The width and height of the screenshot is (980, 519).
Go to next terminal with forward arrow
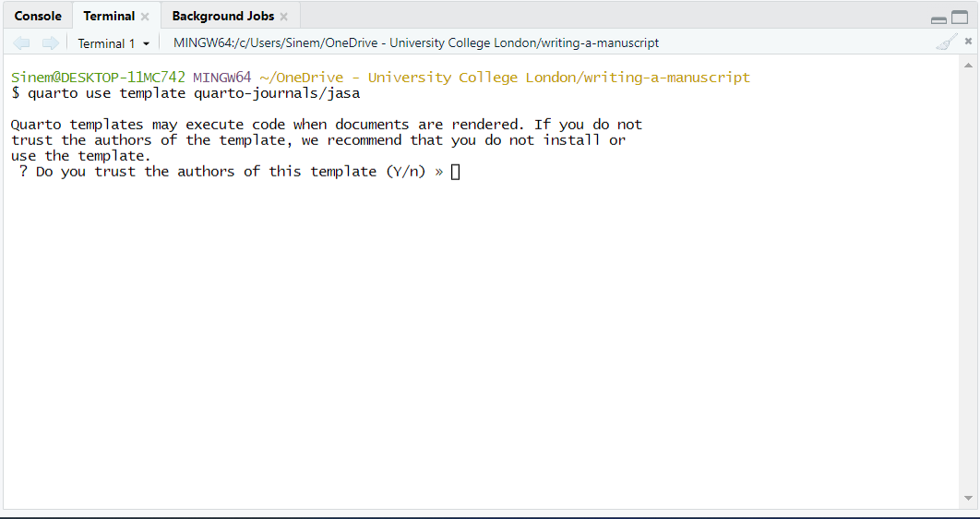(50, 42)
